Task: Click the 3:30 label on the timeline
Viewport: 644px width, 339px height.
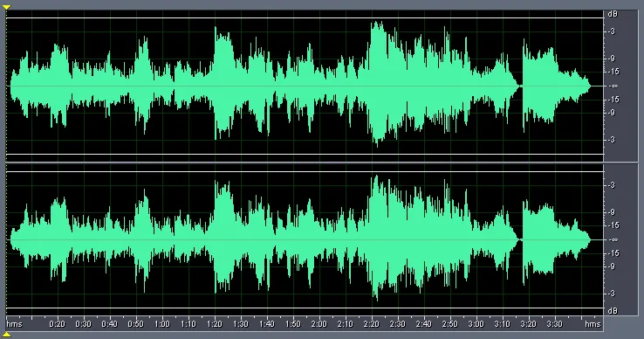Action: coord(555,324)
